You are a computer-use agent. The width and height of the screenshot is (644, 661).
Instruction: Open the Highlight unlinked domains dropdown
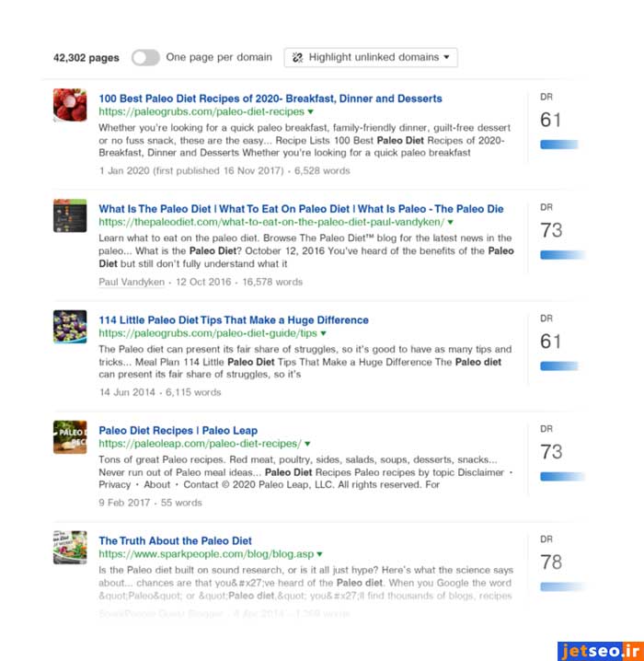[371, 57]
